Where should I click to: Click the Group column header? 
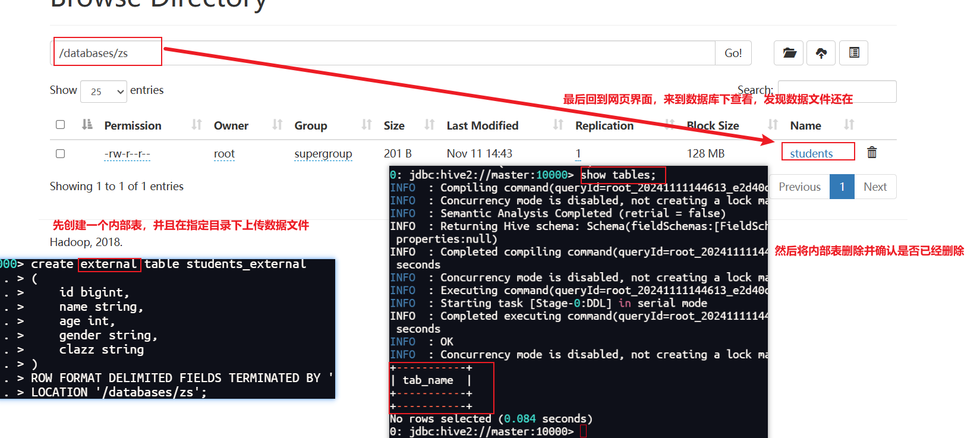point(311,125)
